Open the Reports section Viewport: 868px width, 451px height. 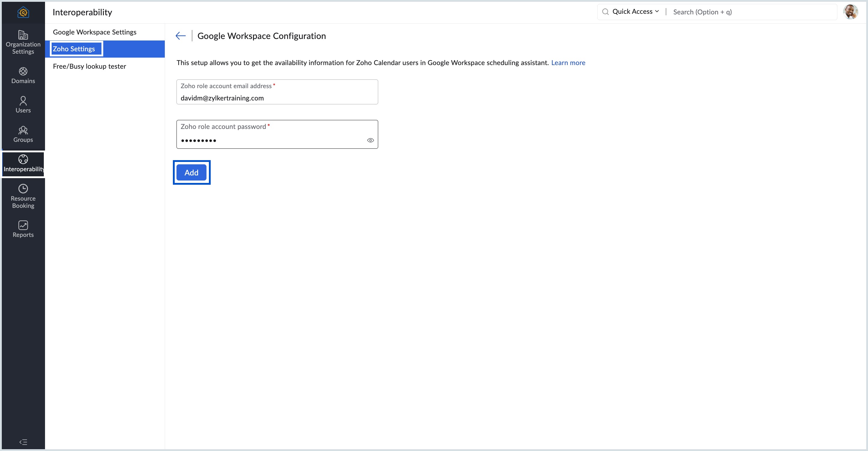tap(23, 229)
